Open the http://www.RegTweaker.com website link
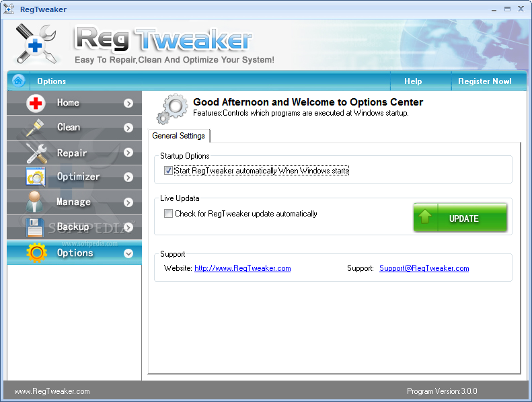532x402 pixels. 243,268
